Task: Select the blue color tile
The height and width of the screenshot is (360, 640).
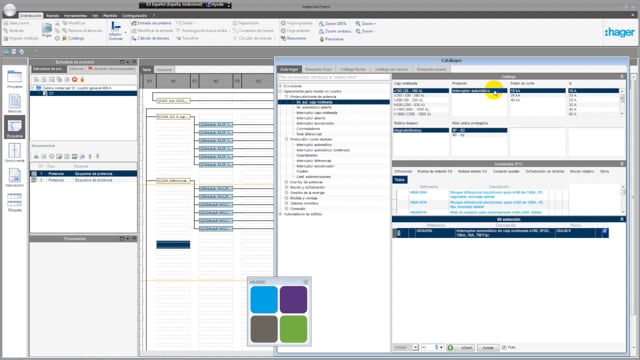Action: (264, 300)
